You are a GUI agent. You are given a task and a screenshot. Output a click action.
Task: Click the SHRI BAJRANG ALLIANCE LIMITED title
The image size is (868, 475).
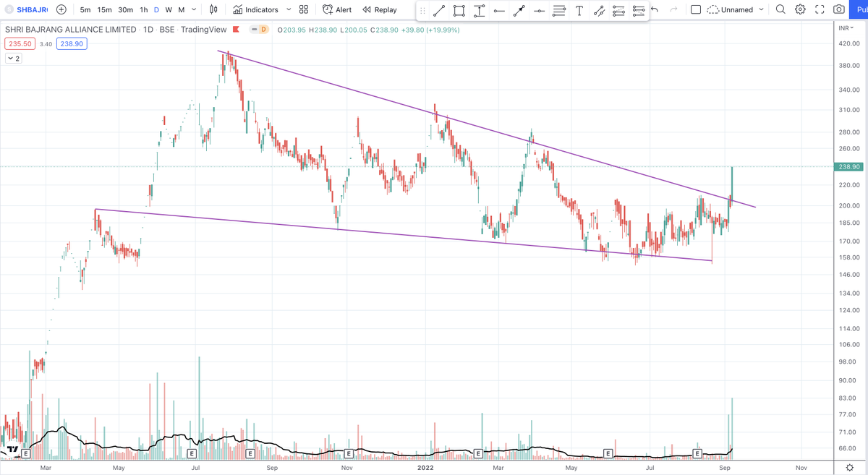[x=70, y=30]
